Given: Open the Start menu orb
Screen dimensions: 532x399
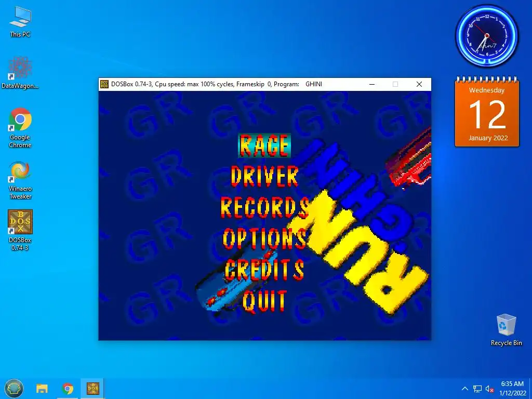Looking at the screenshot, I should 14,389.
